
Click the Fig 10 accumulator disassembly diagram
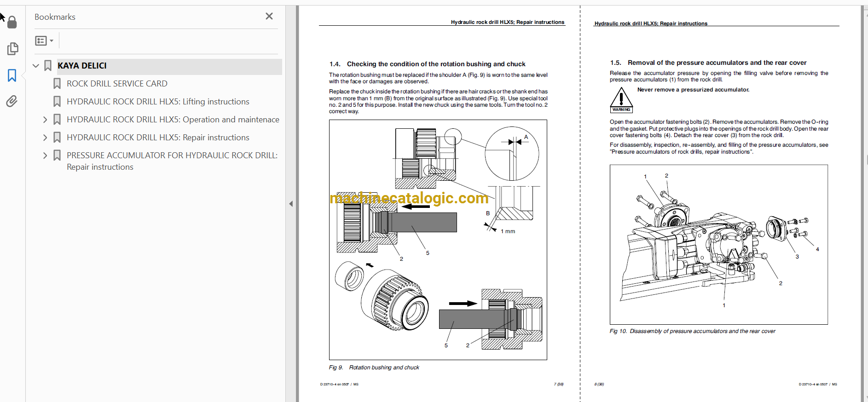[x=719, y=245]
